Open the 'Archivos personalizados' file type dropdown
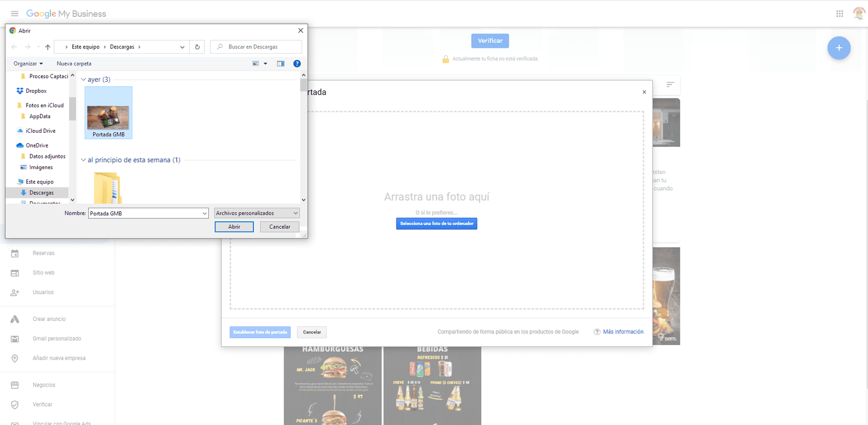Screen dimensions: 868x425 click(x=257, y=213)
